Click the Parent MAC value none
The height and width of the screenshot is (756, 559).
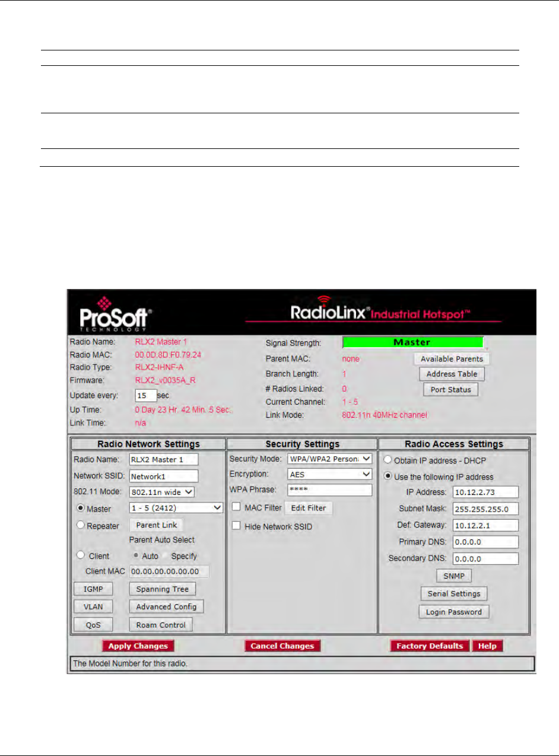351,359
